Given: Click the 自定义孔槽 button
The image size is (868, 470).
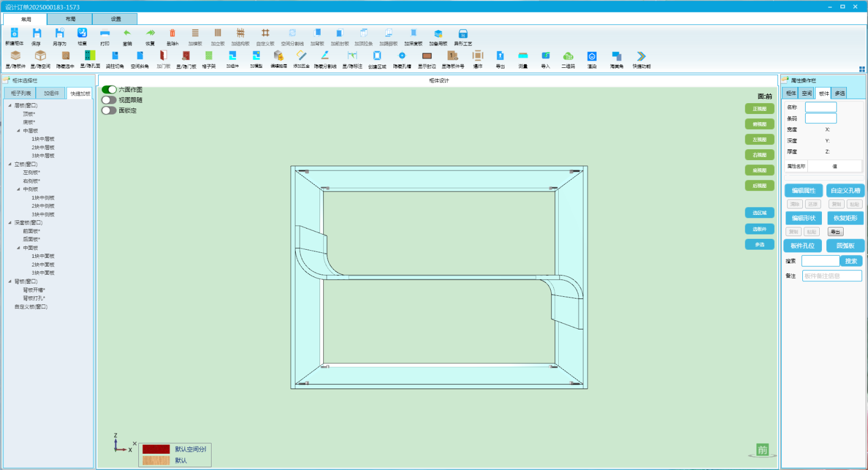Looking at the screenshot, I should (x=845, y=190).
